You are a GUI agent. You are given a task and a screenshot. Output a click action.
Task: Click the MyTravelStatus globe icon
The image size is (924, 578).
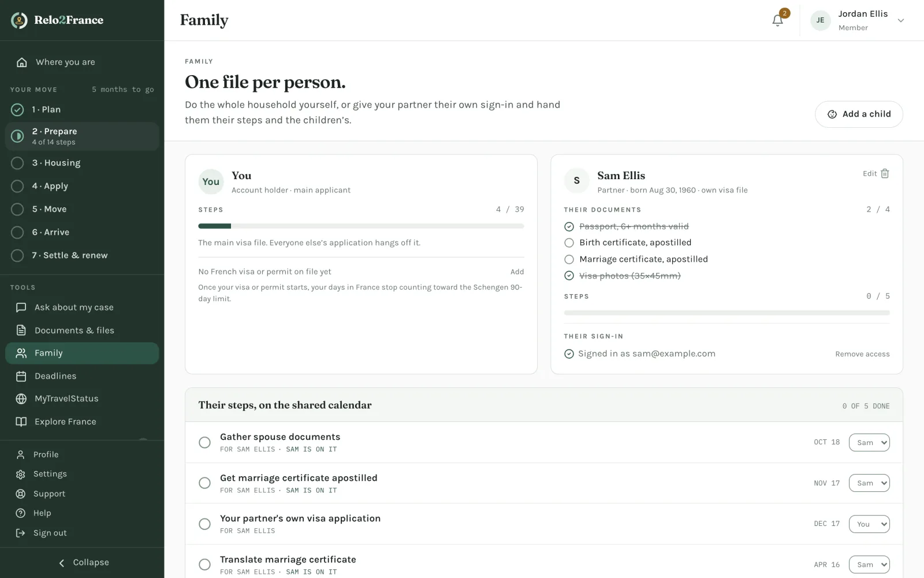point(21,399)
